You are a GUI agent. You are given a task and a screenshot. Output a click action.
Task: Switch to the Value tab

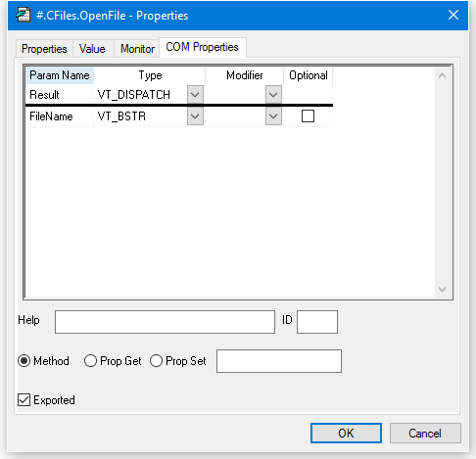coord(92,49)
